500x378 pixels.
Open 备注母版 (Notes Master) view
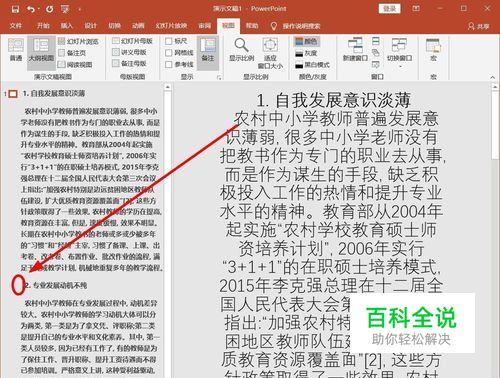tap(130, 63)
